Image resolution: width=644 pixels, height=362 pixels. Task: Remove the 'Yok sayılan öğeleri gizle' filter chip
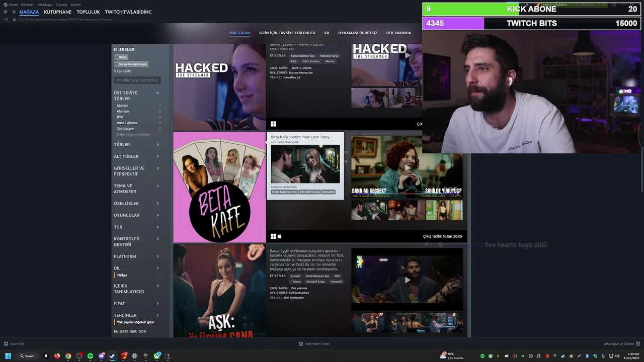click(131, 64)
